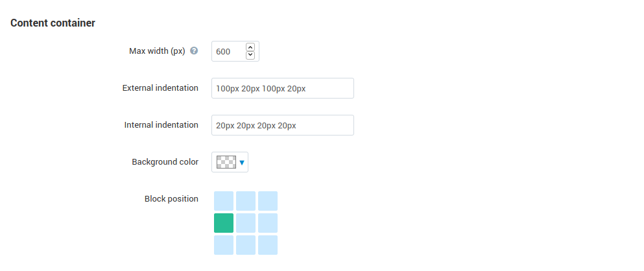Click the Max width (px) label
The width and height of the screenshot is (644, 271).
pyautogui.click(x=158, y=51)
